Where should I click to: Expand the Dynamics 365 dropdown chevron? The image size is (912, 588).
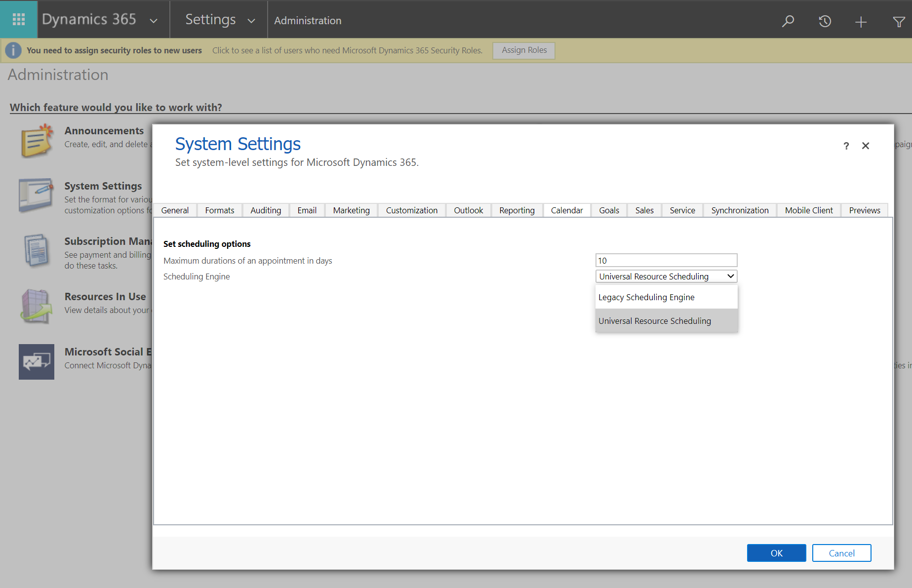[154, 21]
